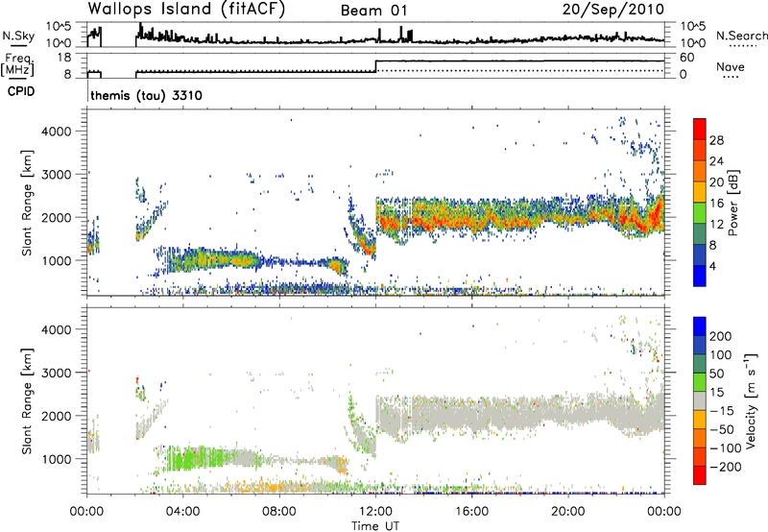Click the "16:00" time tick label
This screenshot has width=768, height=532.
click(x=471, y=512)
